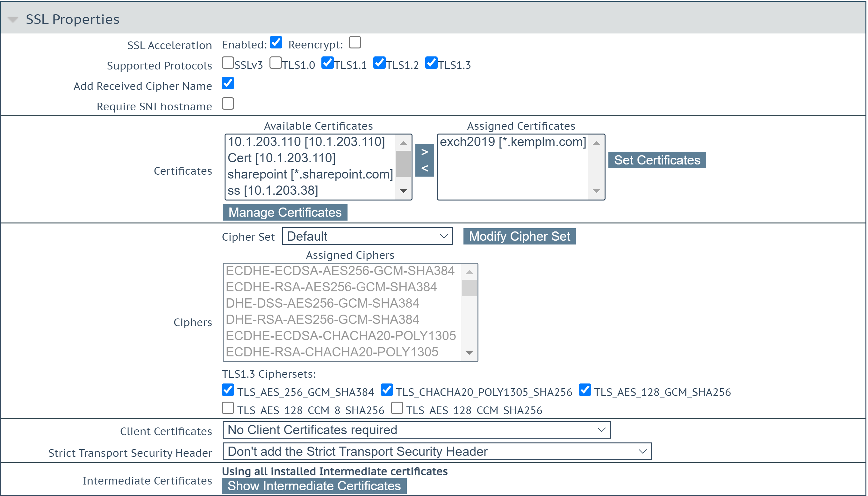
Task: Click the Set Certificates button
Action: click(x=657, y=160)
